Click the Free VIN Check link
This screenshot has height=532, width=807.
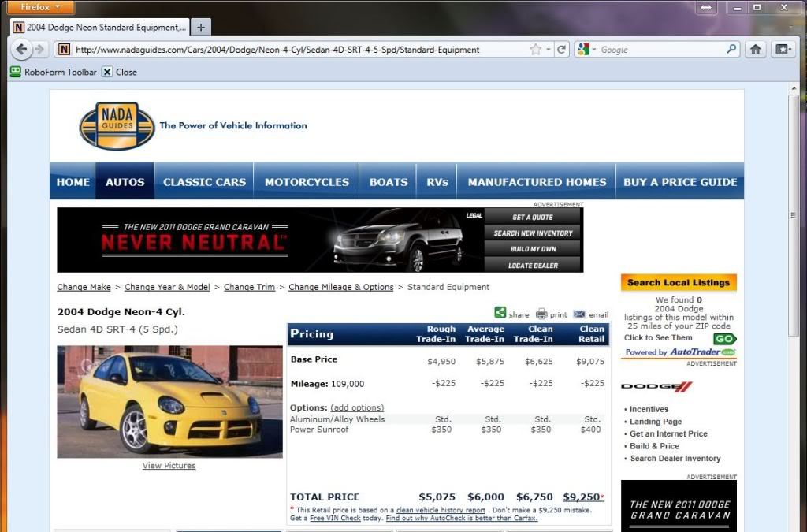click(335, 518)
